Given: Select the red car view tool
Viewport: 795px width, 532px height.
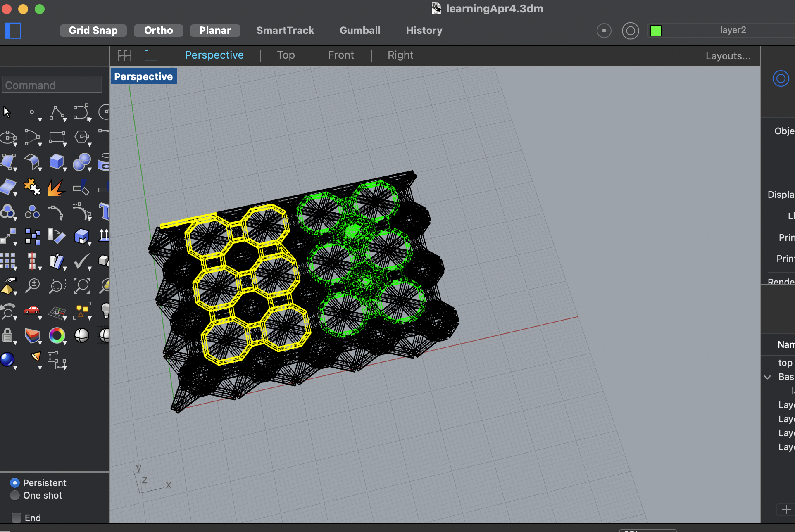Looking at the screenshot, I should [32, 311].
